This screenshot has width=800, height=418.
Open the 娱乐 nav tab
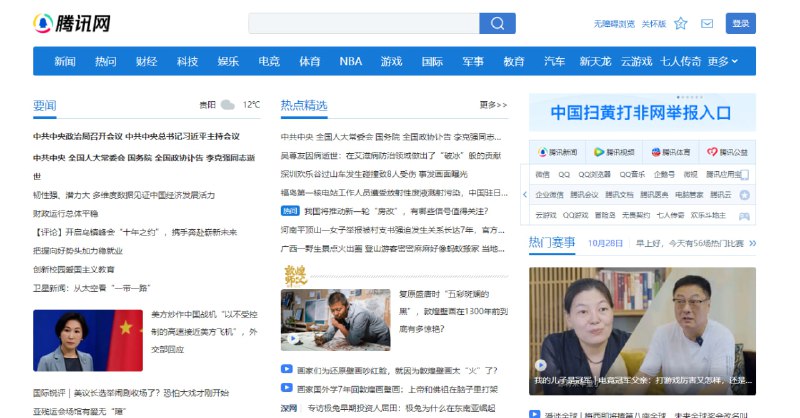pos(228,61)
